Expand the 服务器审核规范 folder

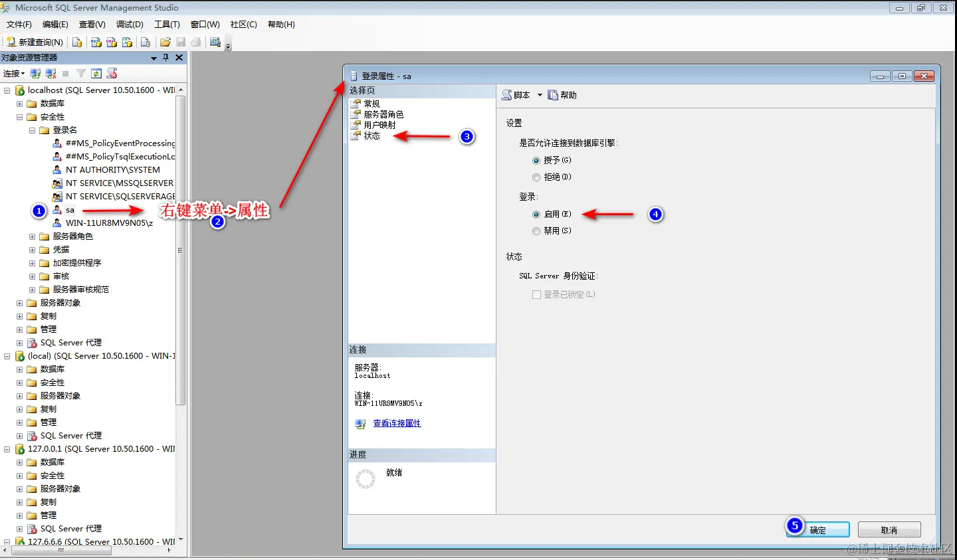[32, 290]
